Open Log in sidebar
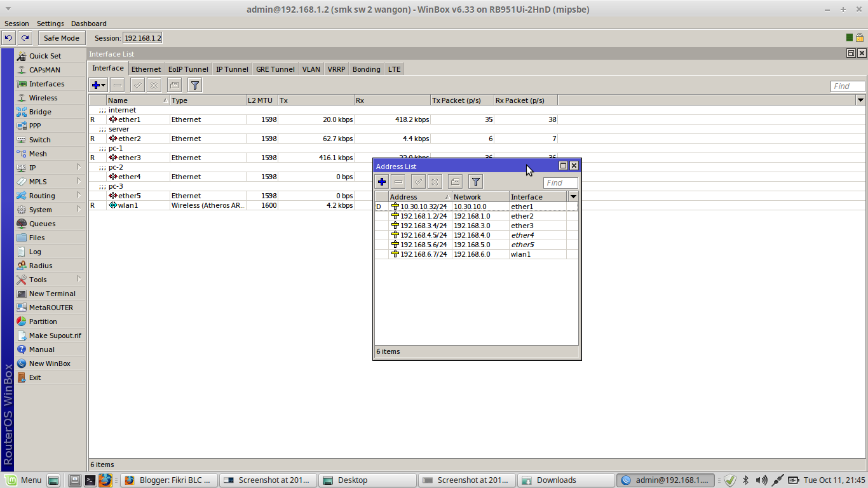The height and width of the screenshot is (488, 868). pos(50,252)
